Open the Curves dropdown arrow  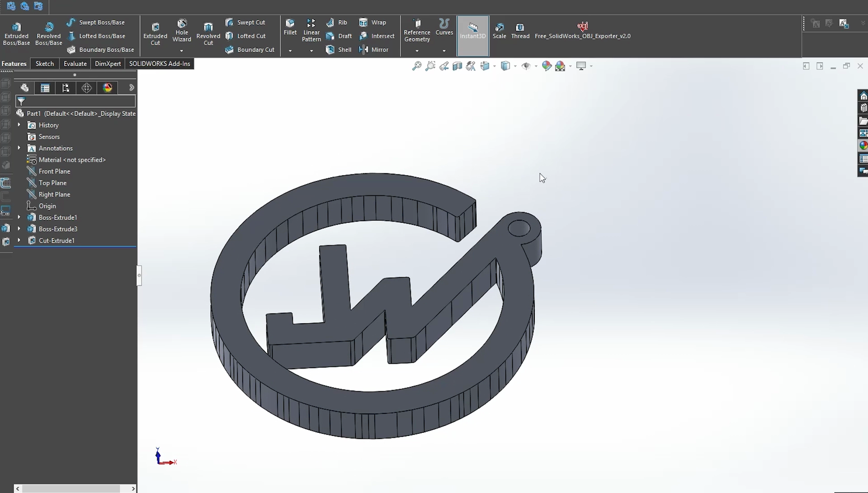point(444,51)
